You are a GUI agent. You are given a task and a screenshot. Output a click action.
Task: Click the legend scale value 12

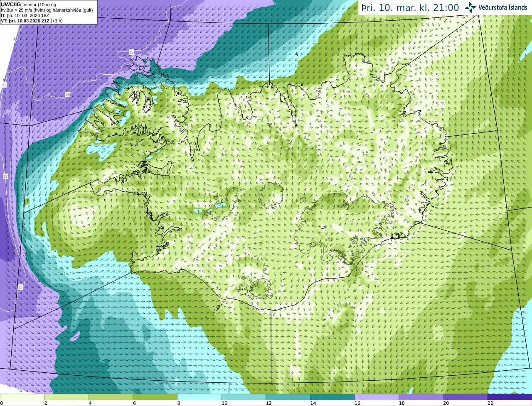click(x=269, y=403)
